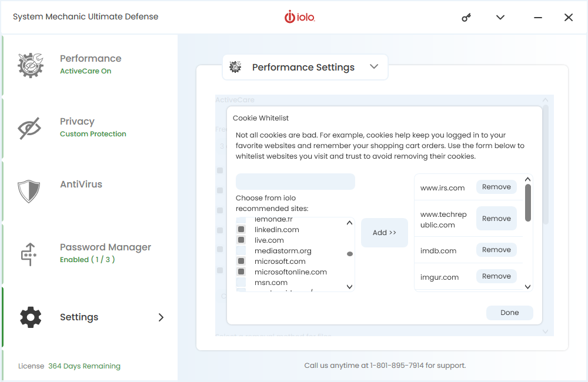588x382 pixels.
Task: Uncheck the linkedin.com checkbox
Action: [x=241, y=229]
